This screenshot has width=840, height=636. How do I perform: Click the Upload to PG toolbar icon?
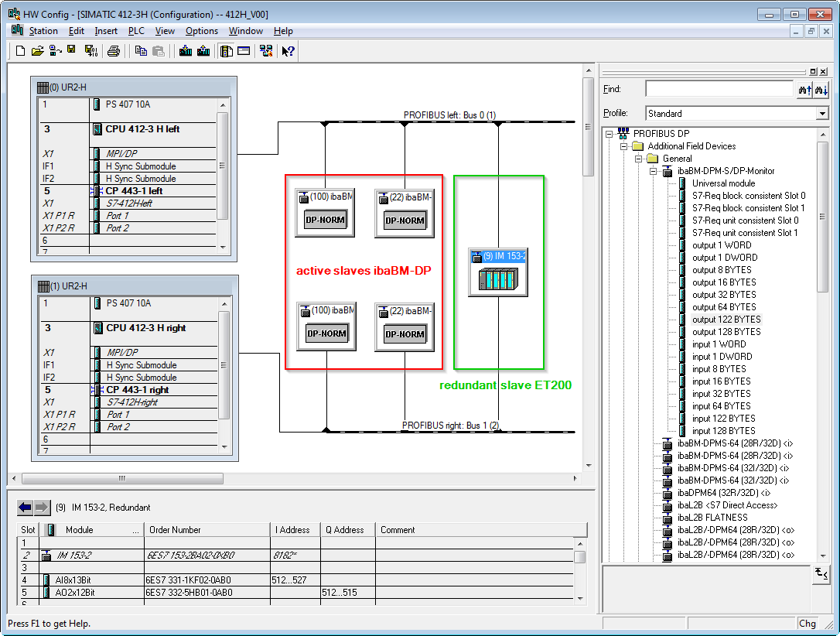click(x=203, y=51)
